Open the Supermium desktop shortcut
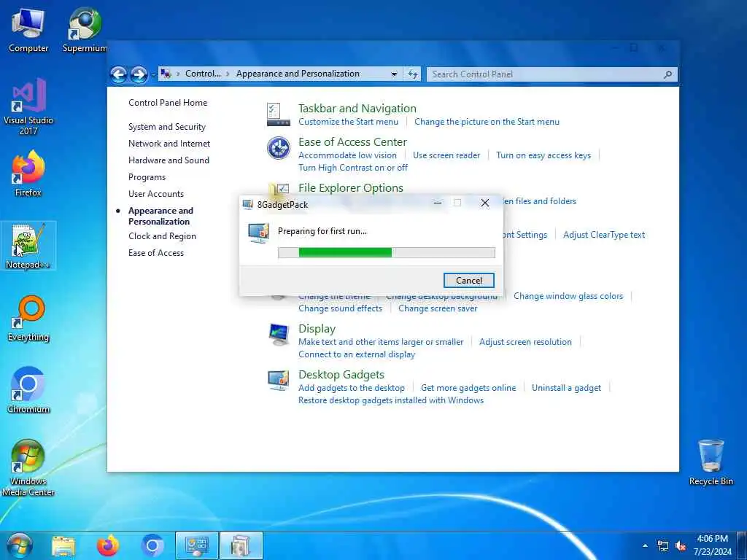Screen dimensions: 747x560 tap(85, 31)
